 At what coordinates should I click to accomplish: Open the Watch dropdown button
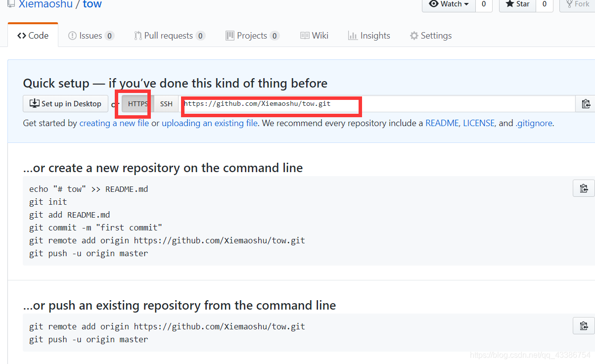point(449,4)
